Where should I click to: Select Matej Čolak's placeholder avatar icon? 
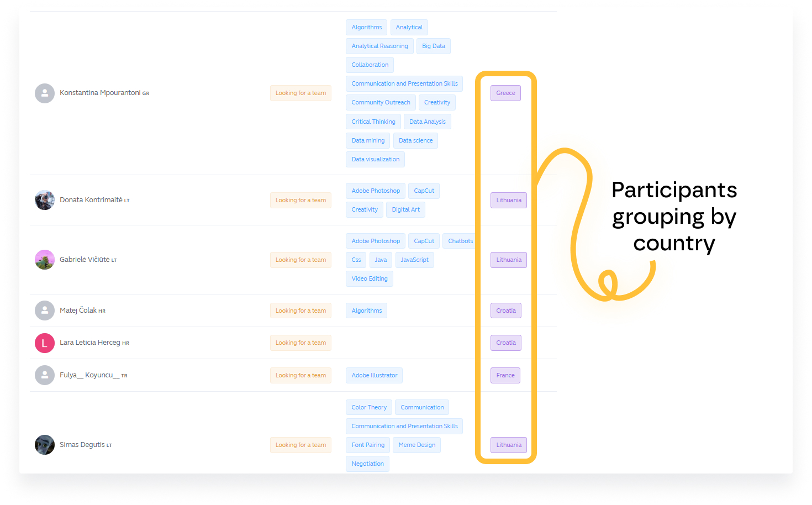point(45,311)
